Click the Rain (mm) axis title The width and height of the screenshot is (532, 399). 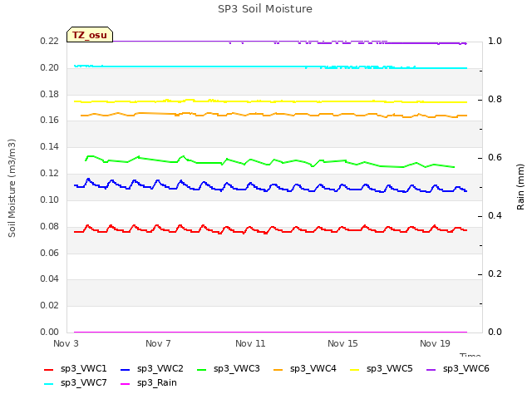(520, 187)
